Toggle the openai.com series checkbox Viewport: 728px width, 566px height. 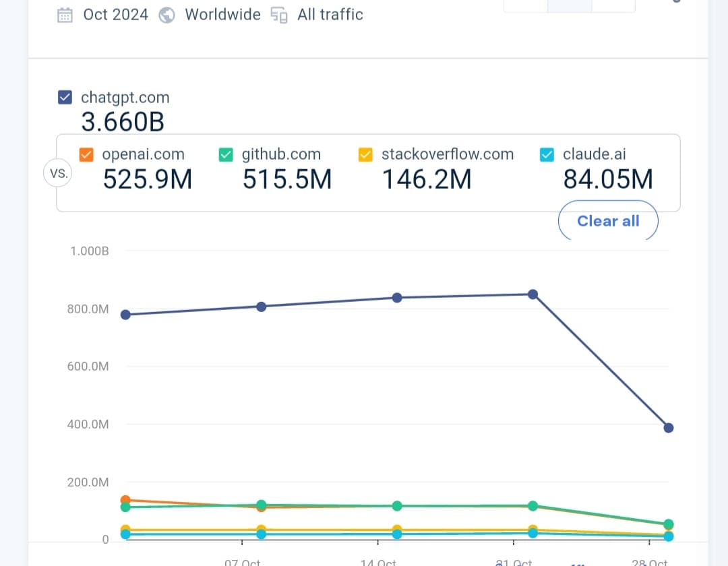(x=86, y=155)
